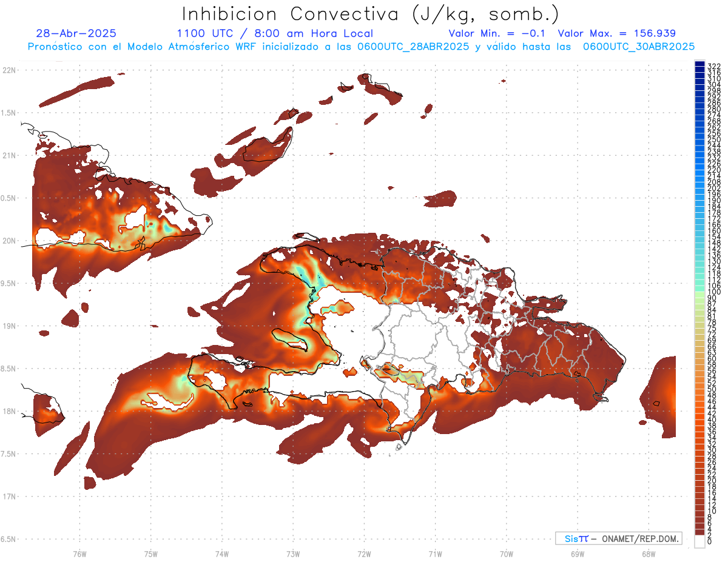
Task: Click the "76W" longitude label
Action: click(79, 554)
